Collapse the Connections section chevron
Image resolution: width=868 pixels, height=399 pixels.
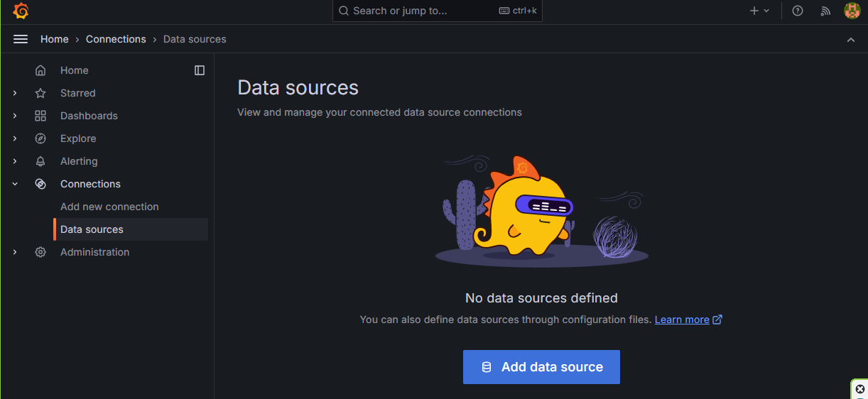tap(15, 184)
